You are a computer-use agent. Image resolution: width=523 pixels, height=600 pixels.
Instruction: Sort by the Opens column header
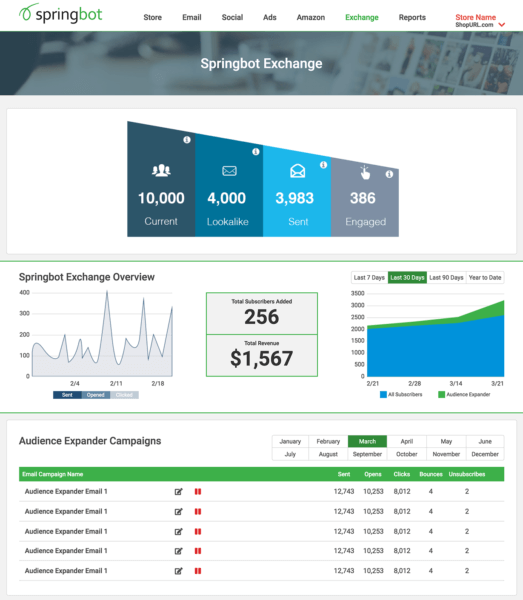point(373,474)
